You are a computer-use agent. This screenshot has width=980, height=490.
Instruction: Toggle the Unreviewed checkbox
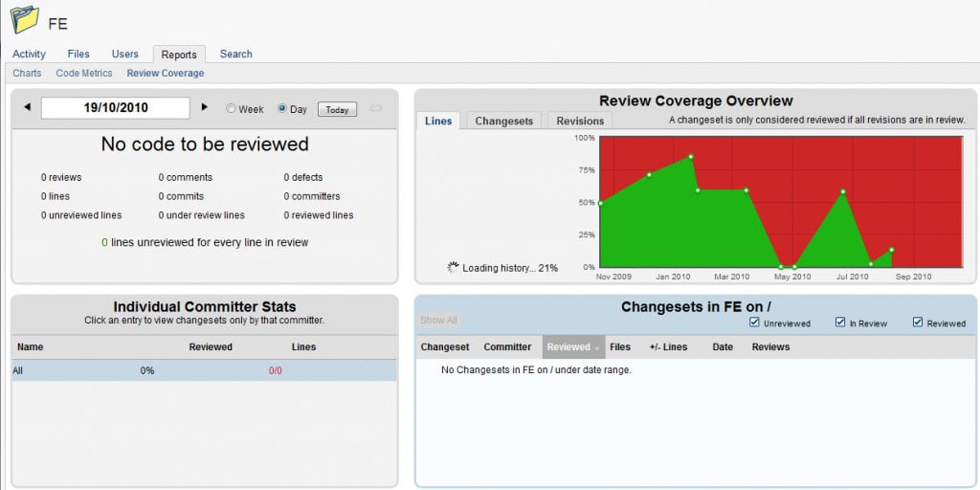coord(755,323)
